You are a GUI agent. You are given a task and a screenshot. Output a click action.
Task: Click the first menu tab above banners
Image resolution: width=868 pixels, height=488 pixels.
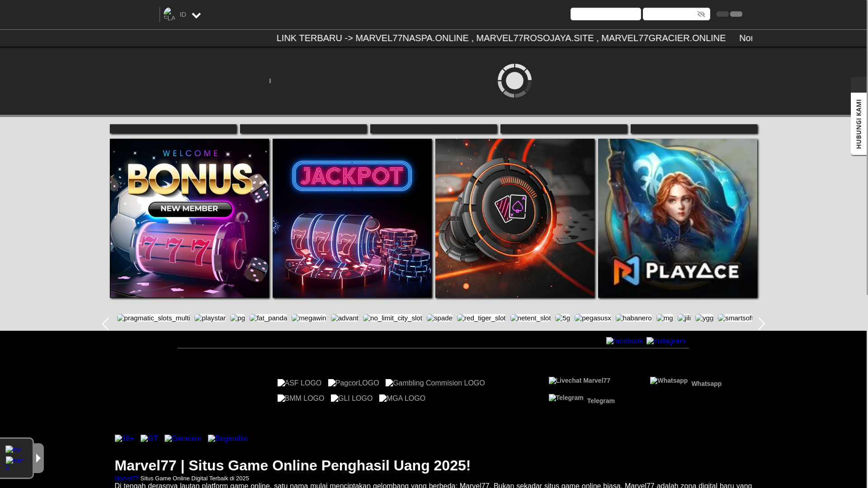pyautogui.click(x=173, y=129)
